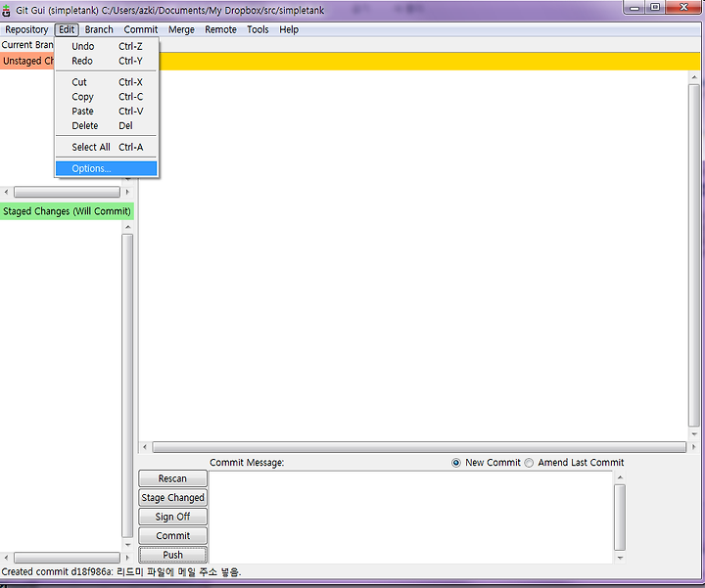Open the Commit menu
This screenshot has width=705, height=588.
141,29
